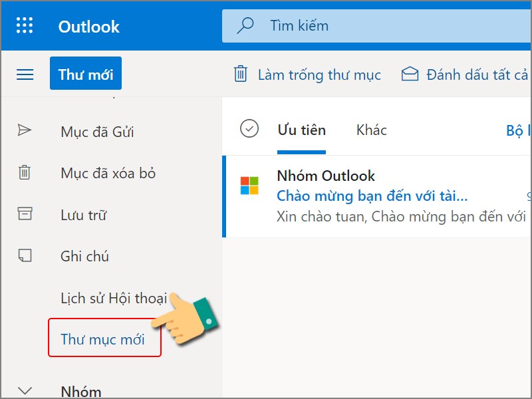Open Lịch sử Hội thoại folder
Screen dimensions: 532x399
tap(113, 298)
